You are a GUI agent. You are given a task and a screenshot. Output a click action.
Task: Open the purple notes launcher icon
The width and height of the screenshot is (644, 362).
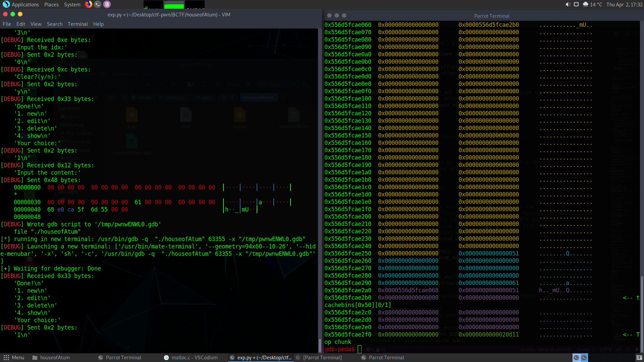107,4
